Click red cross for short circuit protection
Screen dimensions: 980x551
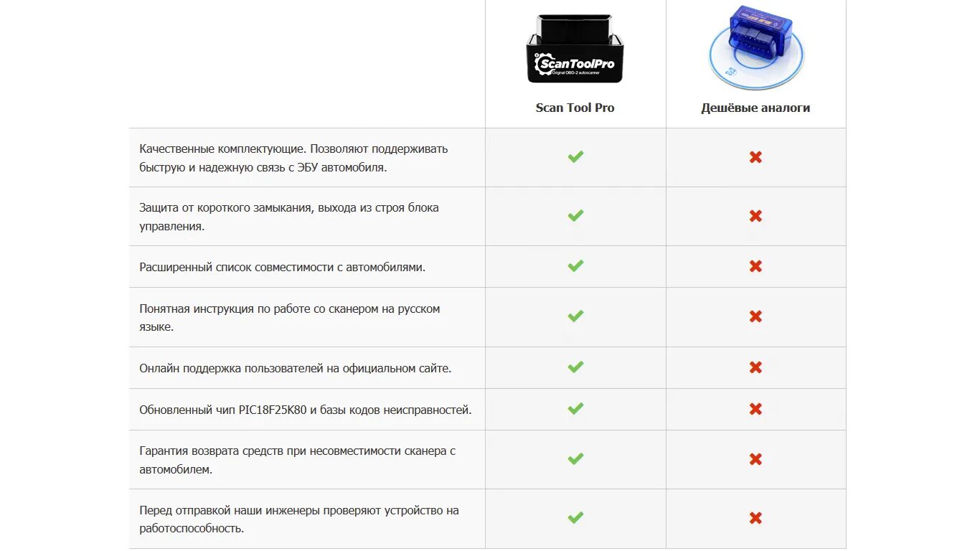click(x=755, y=216)
